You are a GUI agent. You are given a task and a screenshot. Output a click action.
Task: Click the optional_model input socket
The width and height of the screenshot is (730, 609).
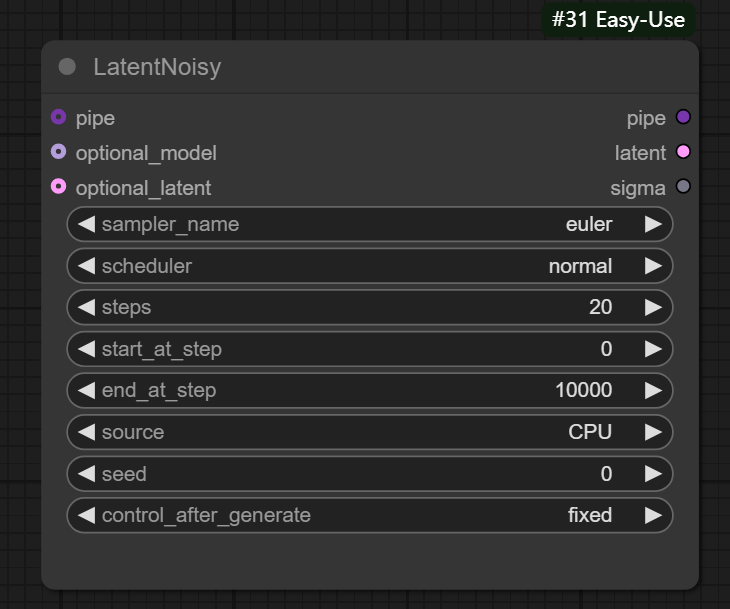click(x=58, y=153)
